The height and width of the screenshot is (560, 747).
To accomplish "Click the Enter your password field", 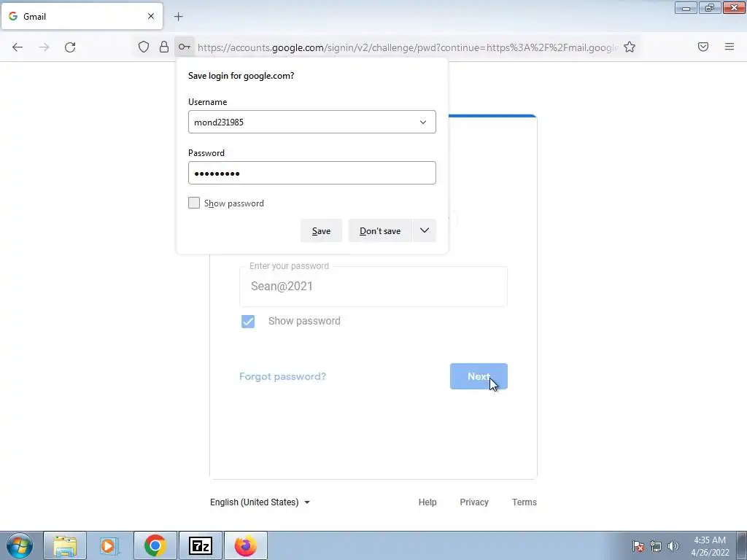I will point(373,286).
